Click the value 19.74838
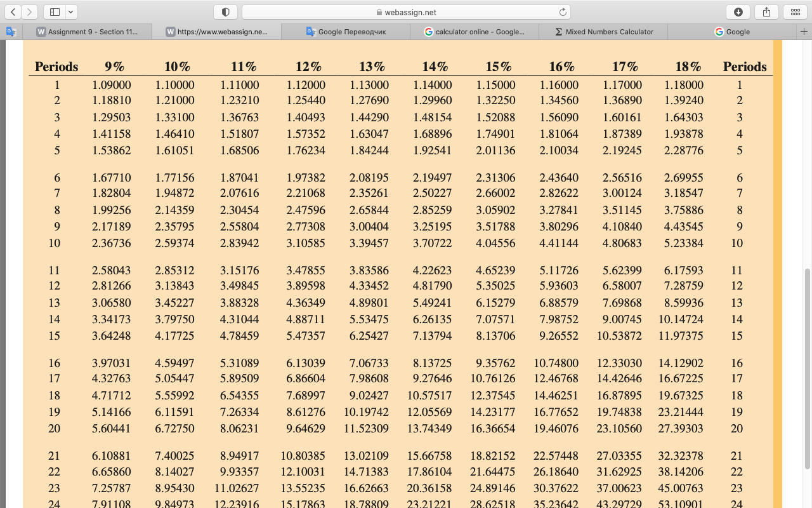 click(620, 412)
